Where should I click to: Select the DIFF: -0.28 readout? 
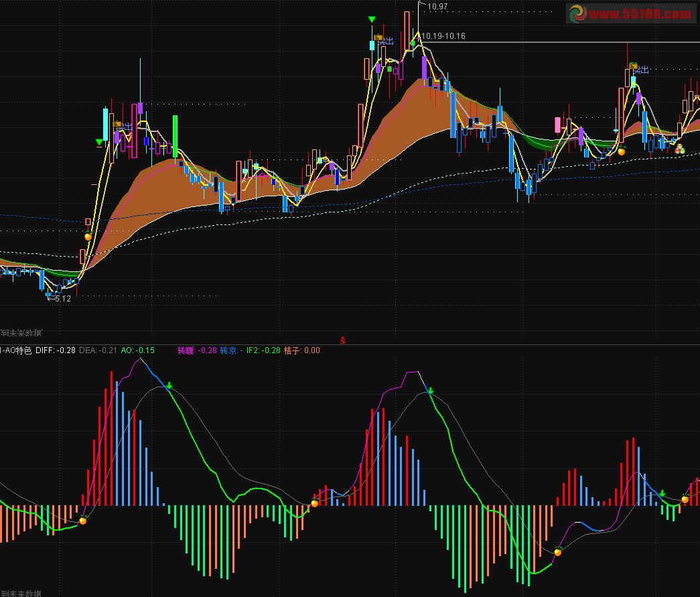pos(56,350)
